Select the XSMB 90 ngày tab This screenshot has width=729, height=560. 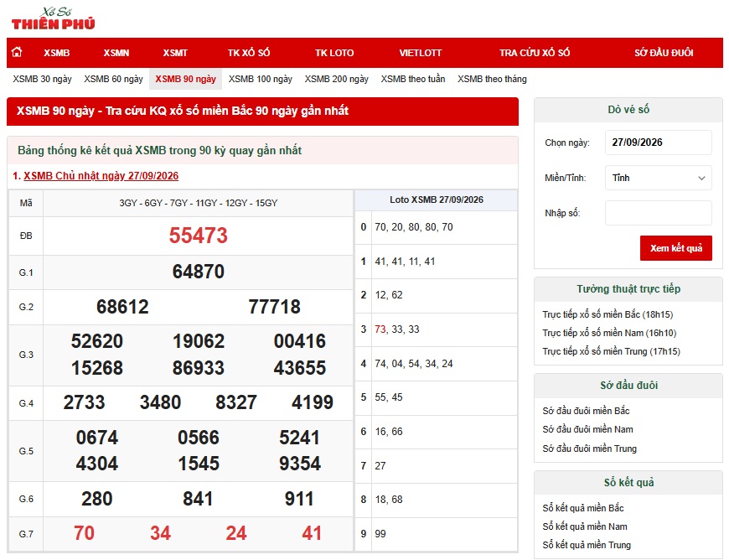click(x=185, y=79)
